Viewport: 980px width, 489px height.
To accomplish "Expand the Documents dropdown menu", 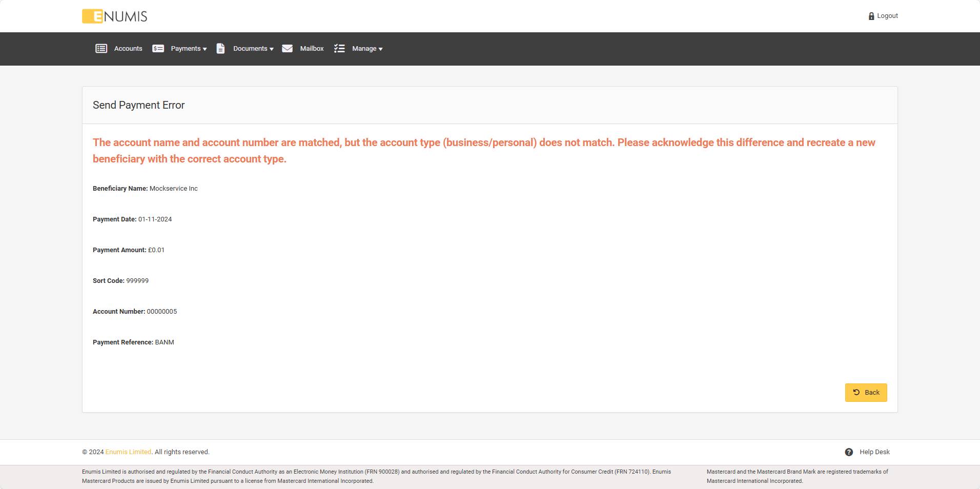I will click(x=253, y=49).
